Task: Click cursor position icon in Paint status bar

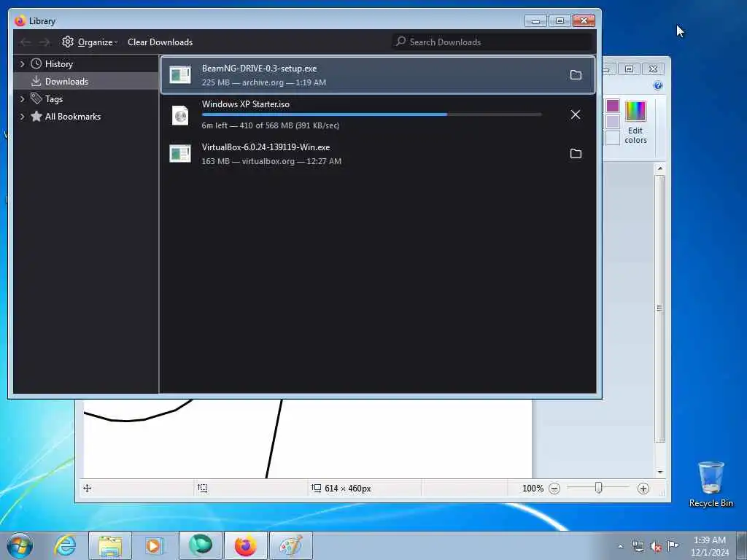Action: tap(88, 488)
